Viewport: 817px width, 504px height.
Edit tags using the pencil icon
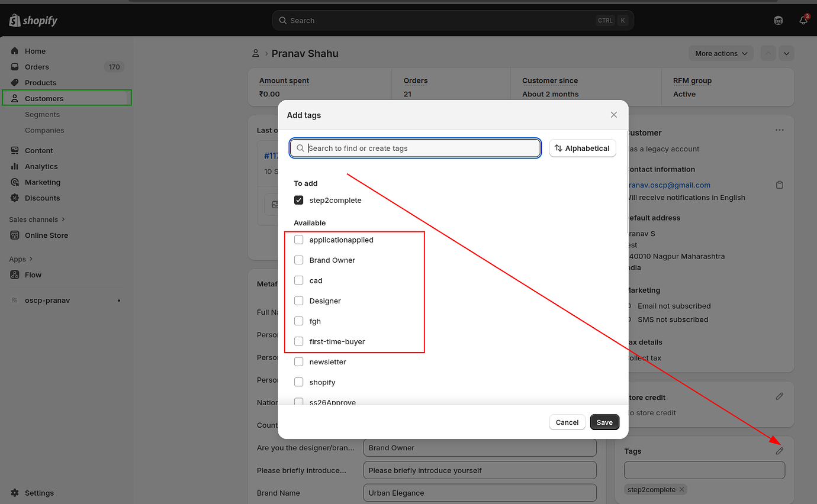[779, 451]
